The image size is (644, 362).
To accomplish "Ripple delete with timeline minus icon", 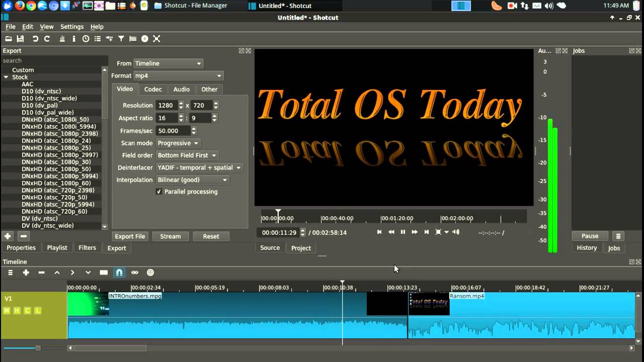I will click(42, 273).
